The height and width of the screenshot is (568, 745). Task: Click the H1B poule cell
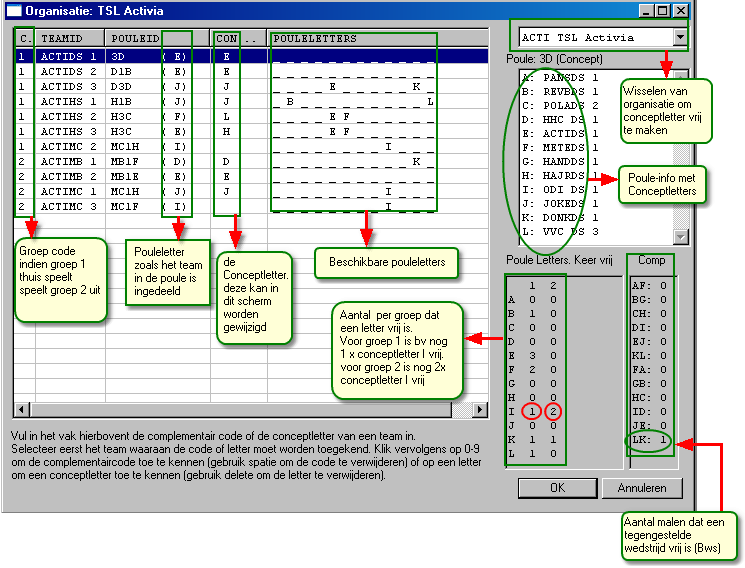coord(122,102)
